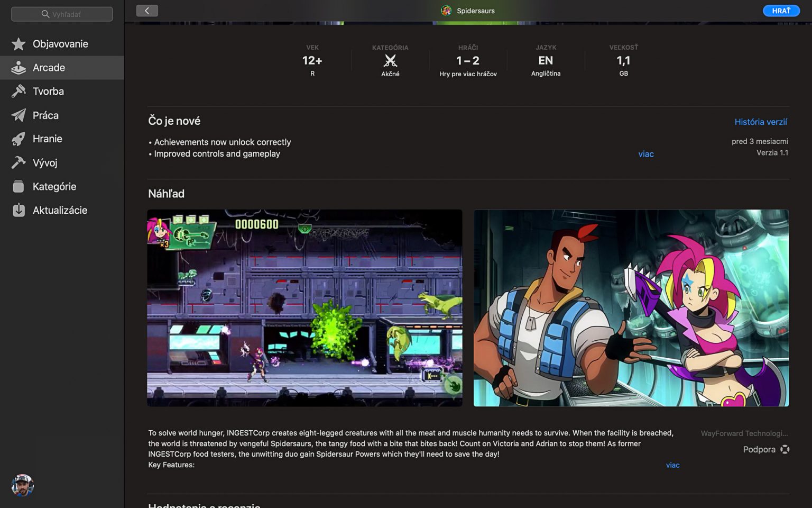The image size is (812, 508).
Task: Click the Náhľad heading
Action: (x=167, y=194)
